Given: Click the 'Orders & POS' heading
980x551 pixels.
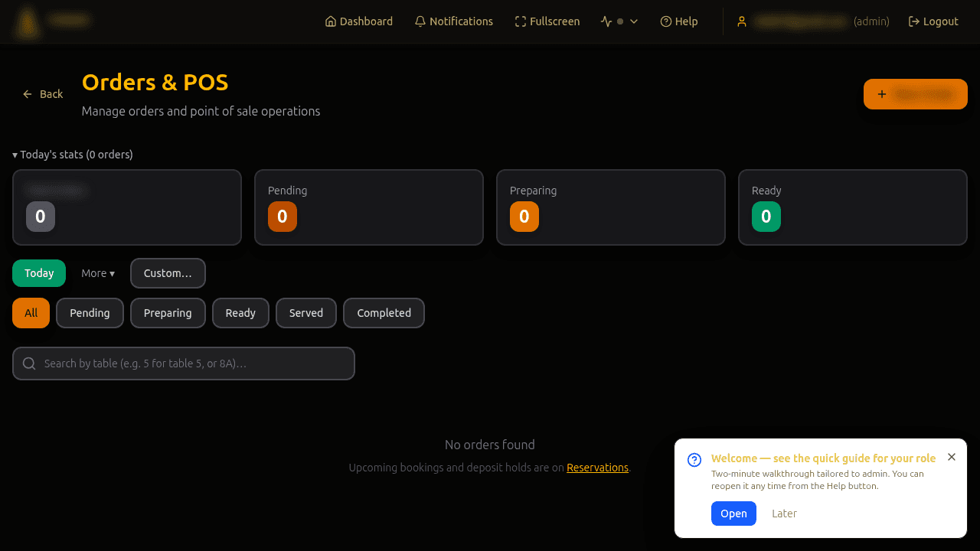Looking at the screenshot, I should click(x=155, y=82).
